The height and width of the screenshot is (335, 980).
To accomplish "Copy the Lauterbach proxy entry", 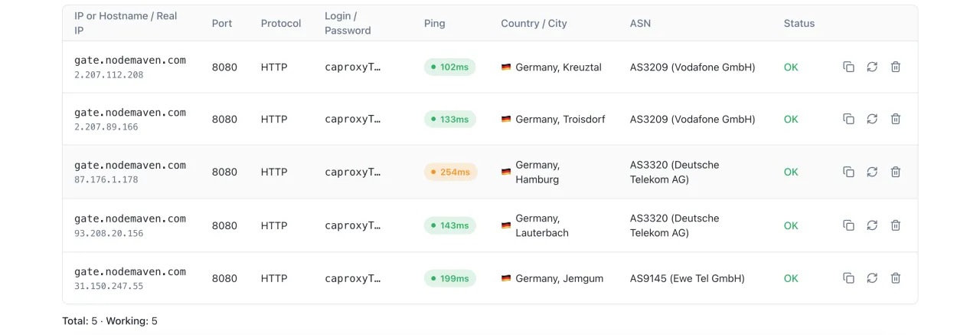I will point(848,225).
